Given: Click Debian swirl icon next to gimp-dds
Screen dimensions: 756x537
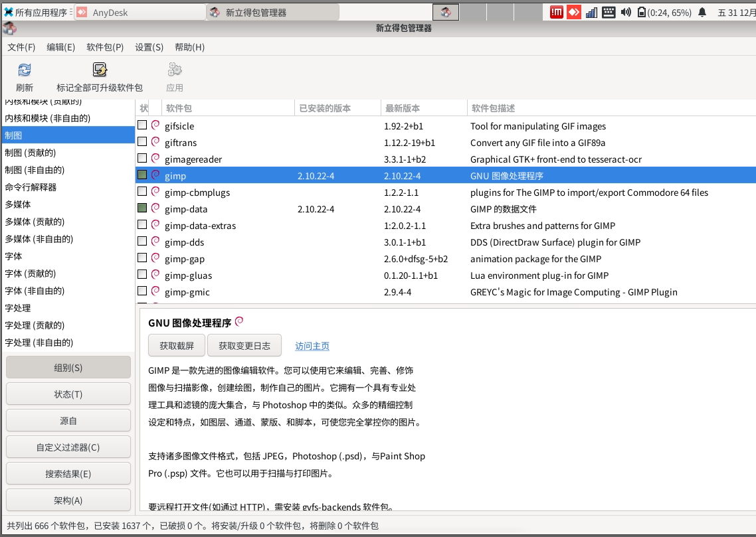Looking at the screenshot, I should point(155,242).
